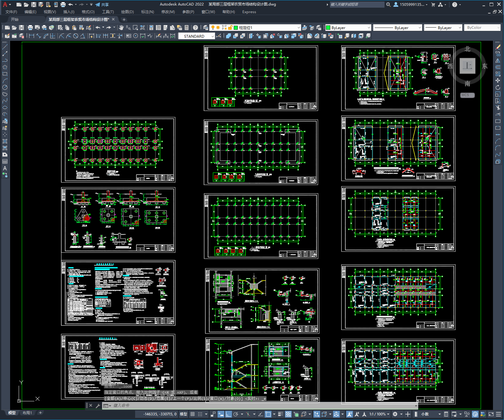Expand the user account 1505999135 dropdown
The height and width of the screenshot is (420, 504).
click(411, 5)
